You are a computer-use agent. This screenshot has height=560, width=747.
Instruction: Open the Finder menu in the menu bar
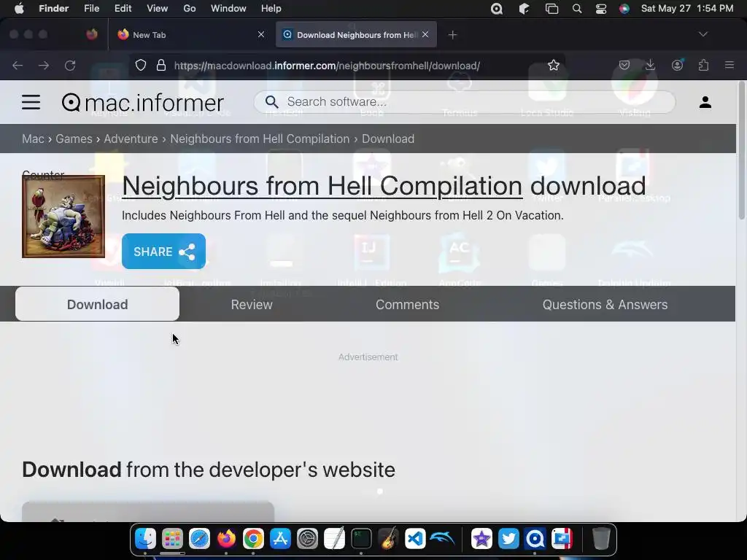click(x=54, y=9)
